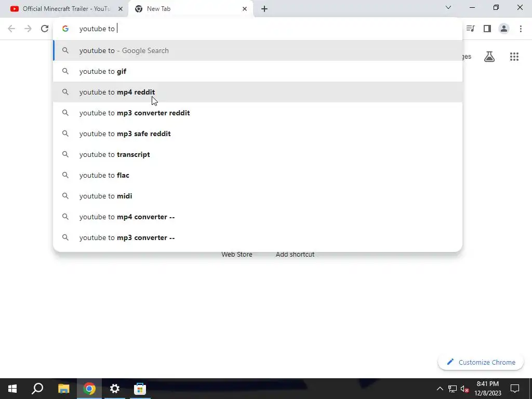Open the taskbar search magnifier
The width and height of the screenshot is (532, 399).
click(37, 389)
